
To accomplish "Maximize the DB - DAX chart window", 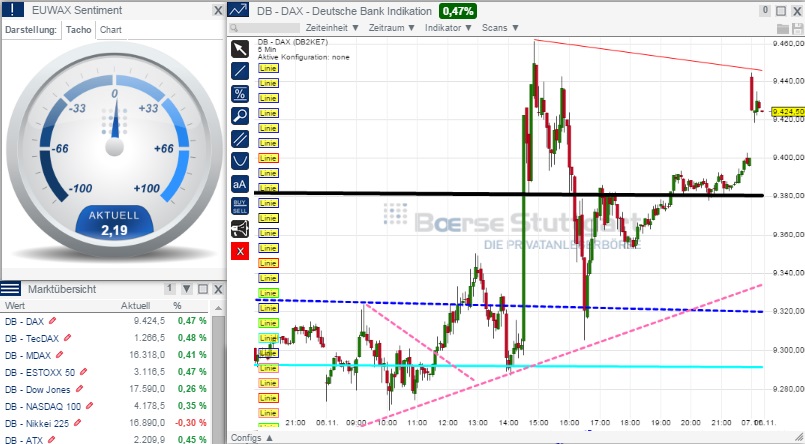I will pyautogui.click(x=781, y=11).
